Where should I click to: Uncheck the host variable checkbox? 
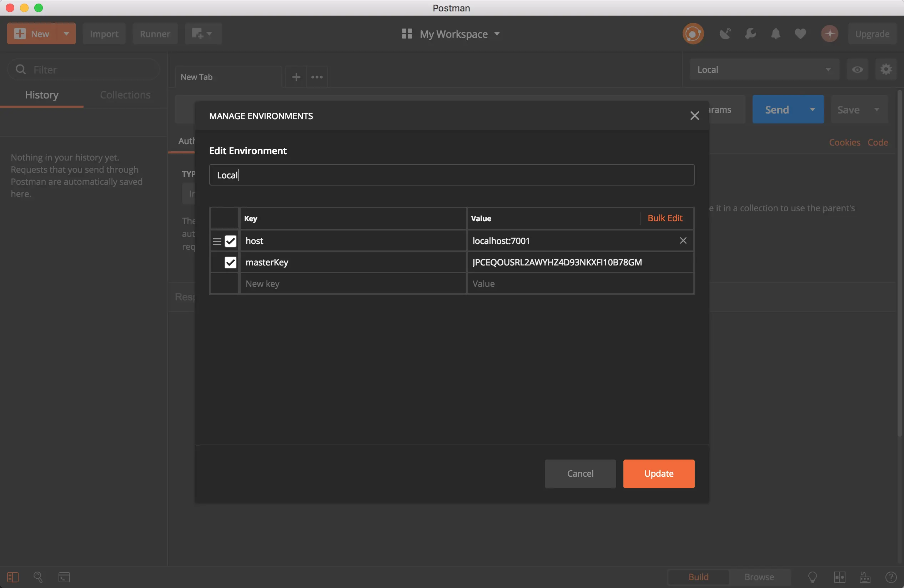[231, 241]
